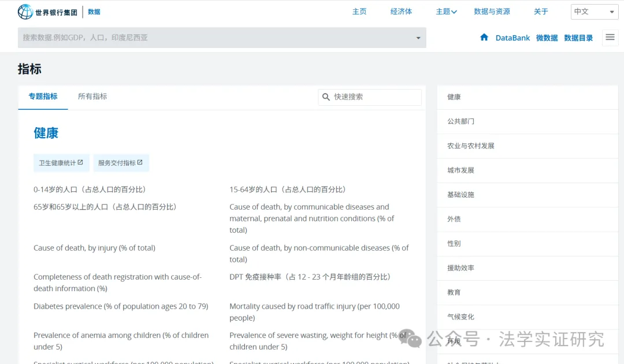Switch to the 专题指标 tab
The image size is (624, 364).
pyautogui.click(x=43, y=96)
